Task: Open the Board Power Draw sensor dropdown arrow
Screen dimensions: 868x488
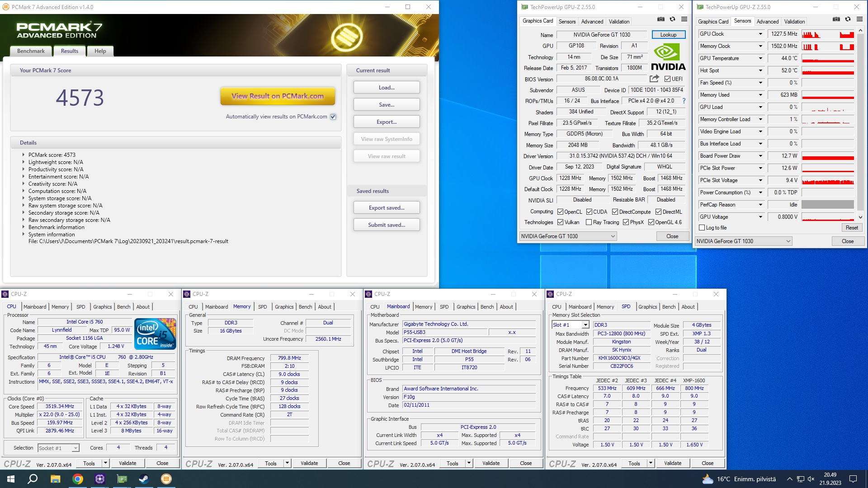Action: pos(760,156)
